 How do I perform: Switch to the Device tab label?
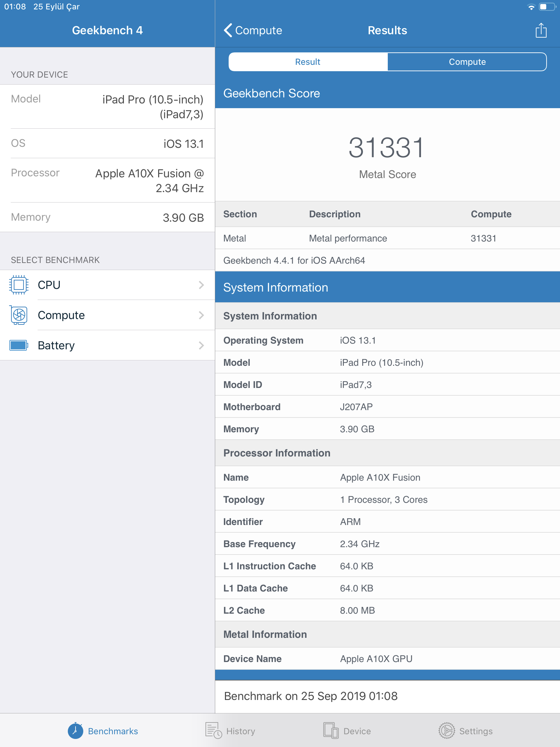357,731
